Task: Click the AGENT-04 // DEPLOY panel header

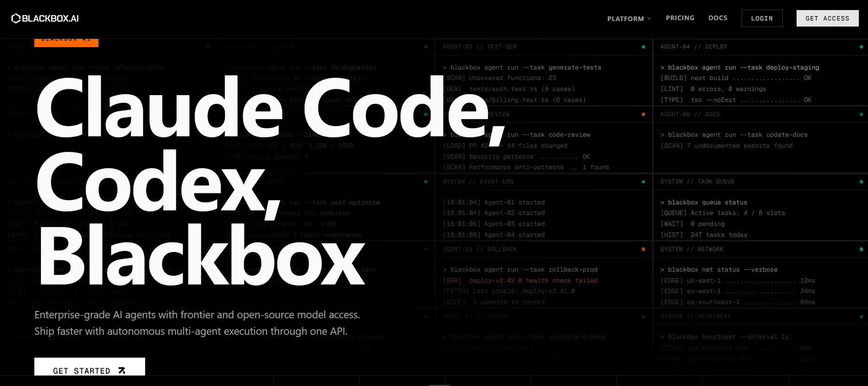Action: coord(694,47)
